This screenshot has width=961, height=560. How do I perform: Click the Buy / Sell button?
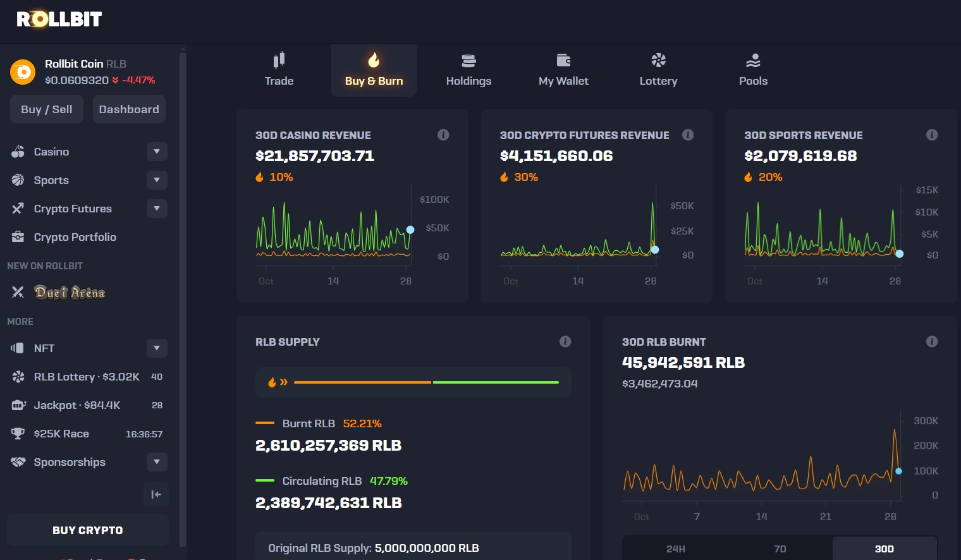[x=47, y=109]
